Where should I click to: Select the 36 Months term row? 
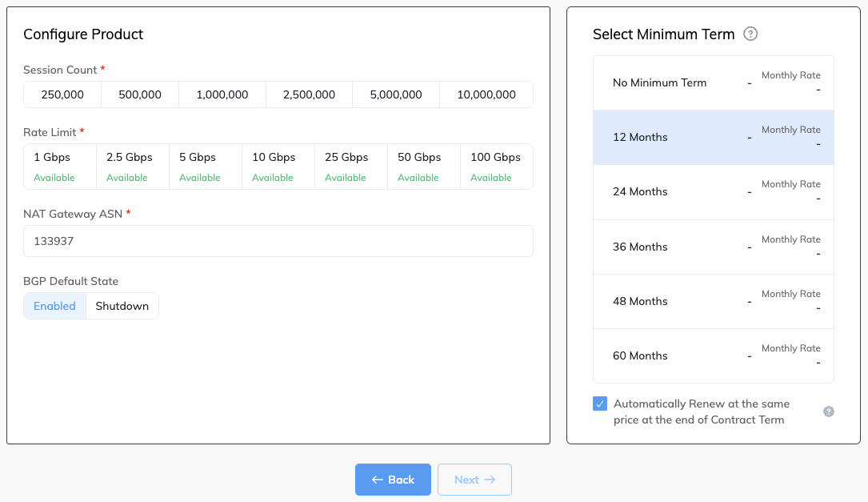(x=713, y=247)
